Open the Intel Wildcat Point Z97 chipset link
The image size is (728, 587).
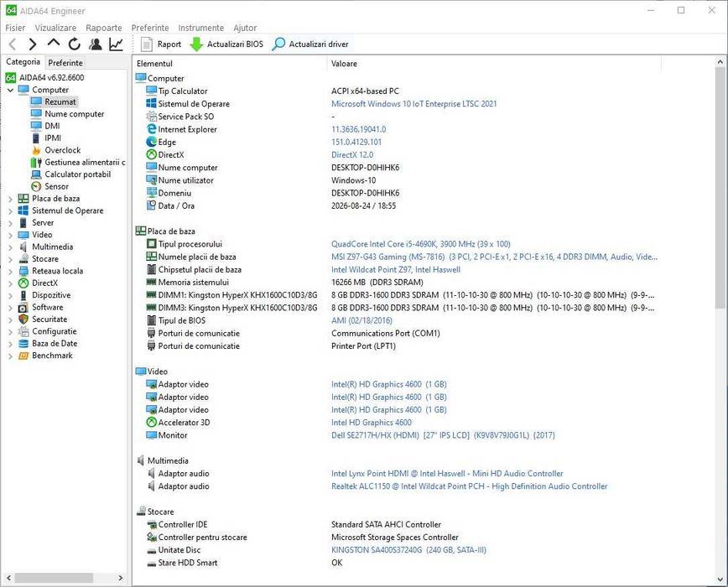click(x=396, y=270)
